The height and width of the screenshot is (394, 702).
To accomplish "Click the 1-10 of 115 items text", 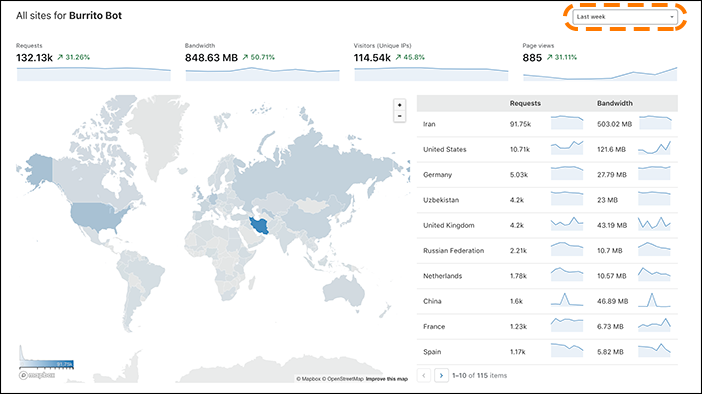I will coord(479,375).
